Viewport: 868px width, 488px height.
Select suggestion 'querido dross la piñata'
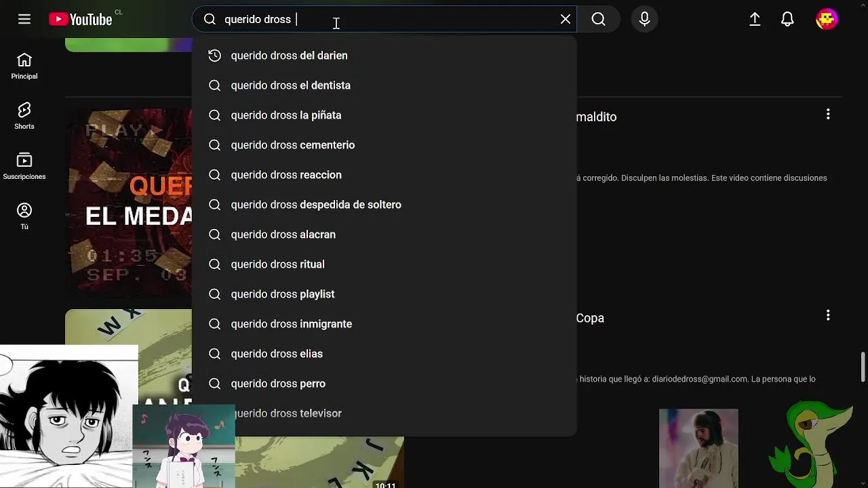(384, 115)
